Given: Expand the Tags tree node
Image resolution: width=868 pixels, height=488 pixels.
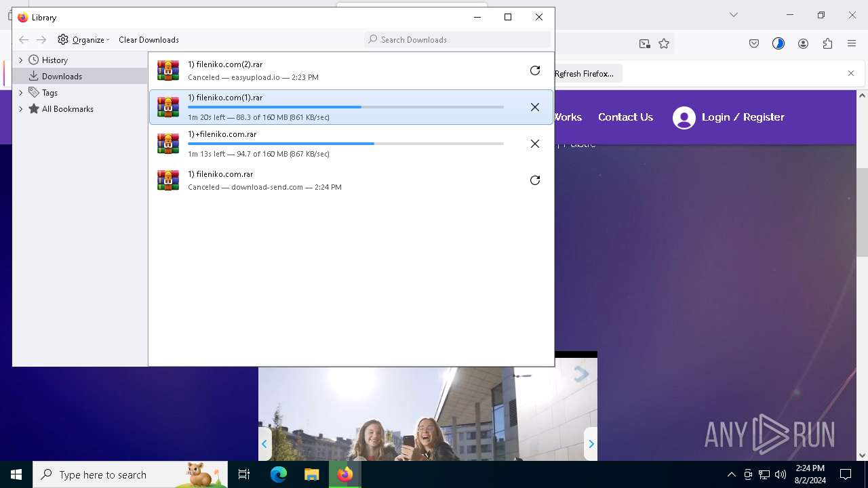Looking at the screenshot, I should pyautogui.click(x=20, y=93).
